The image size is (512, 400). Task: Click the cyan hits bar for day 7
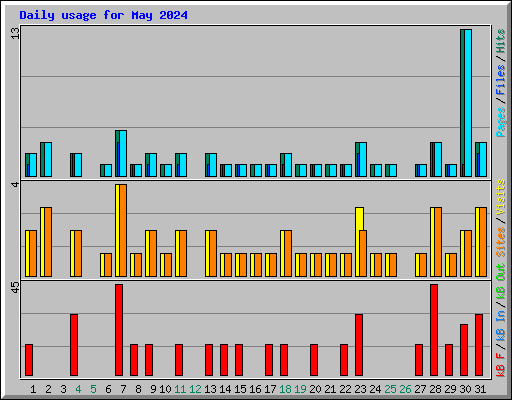123,153
